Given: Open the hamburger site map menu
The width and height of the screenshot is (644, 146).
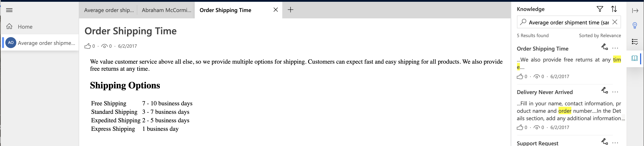Looking at the screenshot, I should [x=9, y=10].
